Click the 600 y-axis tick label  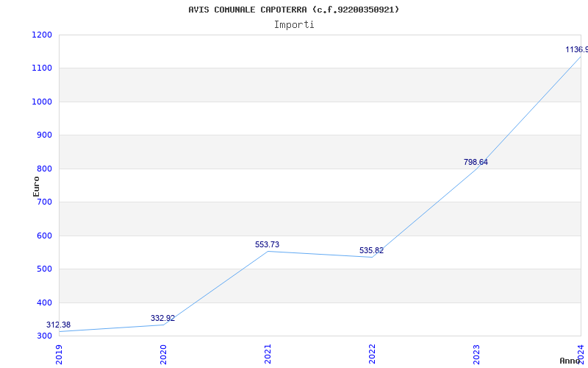click(x=44, y=236)
